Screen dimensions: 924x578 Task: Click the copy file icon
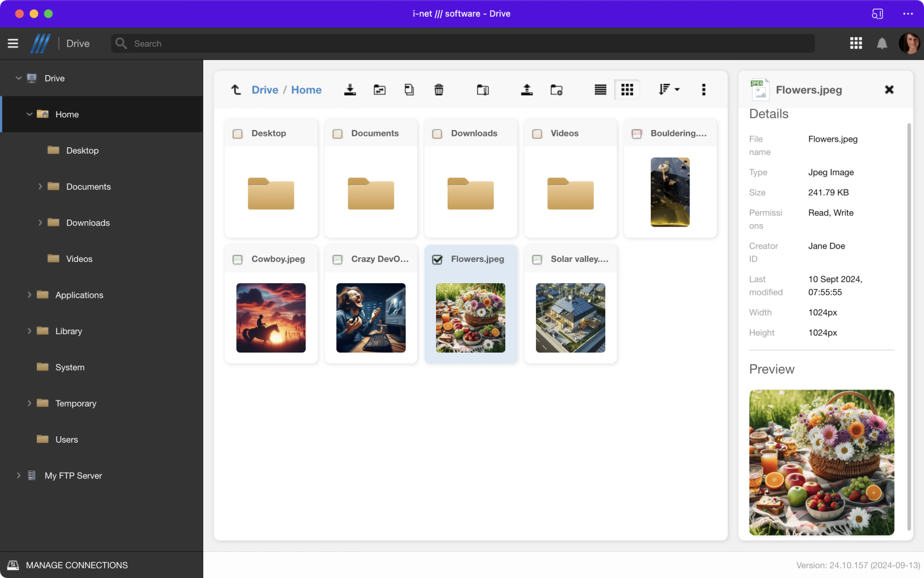(x=409, y=90)
